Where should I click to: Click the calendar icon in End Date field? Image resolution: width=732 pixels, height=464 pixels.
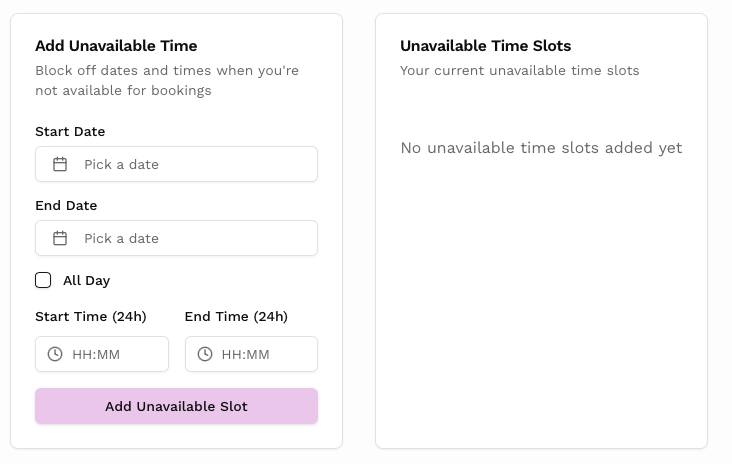coord(60,238)
